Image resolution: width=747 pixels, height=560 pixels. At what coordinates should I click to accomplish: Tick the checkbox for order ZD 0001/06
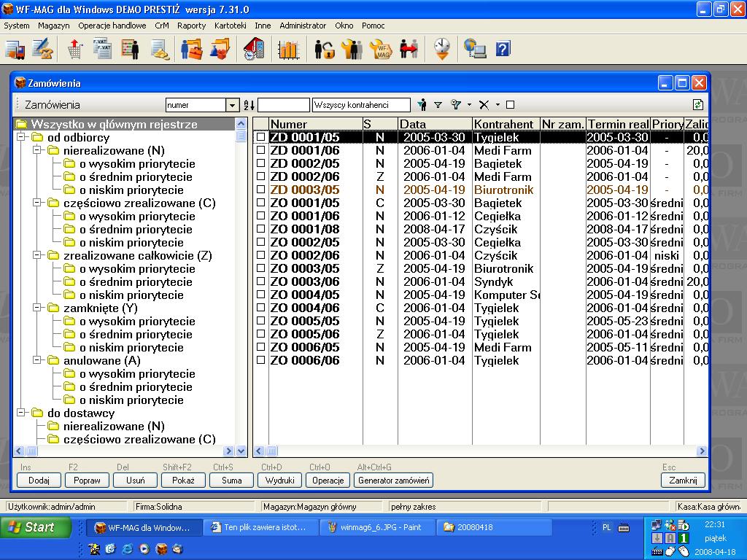click(260, 151)
